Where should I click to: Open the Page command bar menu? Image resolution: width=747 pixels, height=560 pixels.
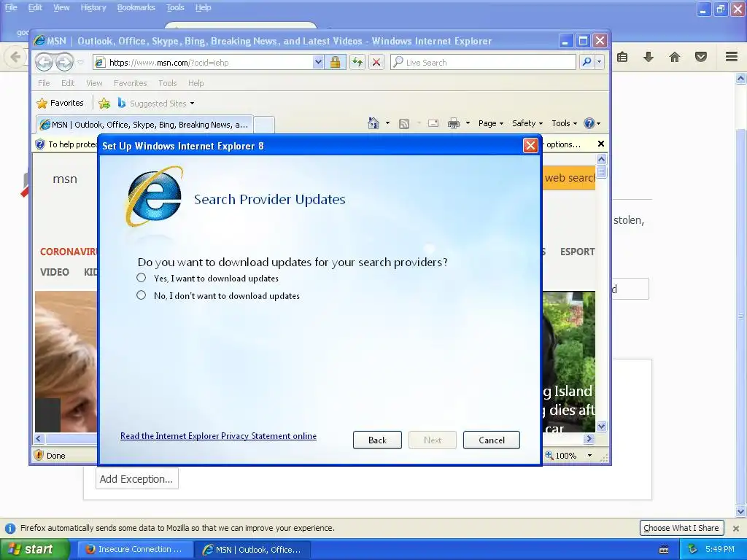tap(491, 123)
